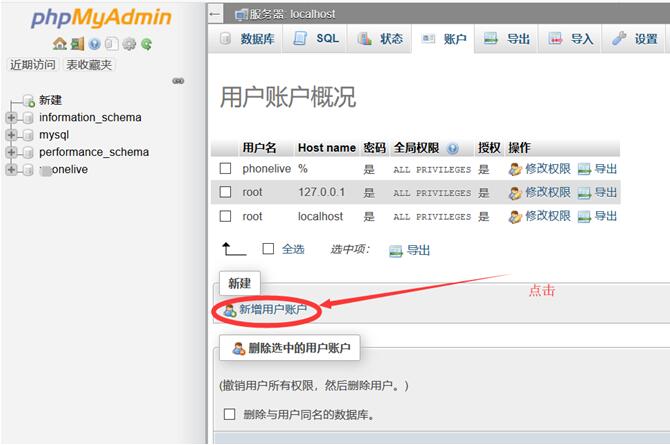Click 修改权限 link for phonelive

pyautogui.click(x=548, y=169)
